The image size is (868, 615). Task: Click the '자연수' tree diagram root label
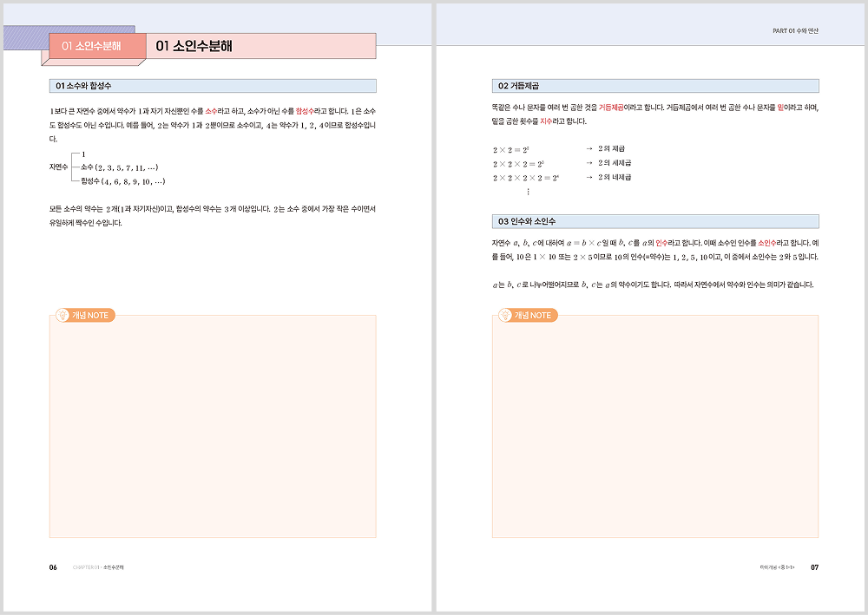tap(58, 167)
